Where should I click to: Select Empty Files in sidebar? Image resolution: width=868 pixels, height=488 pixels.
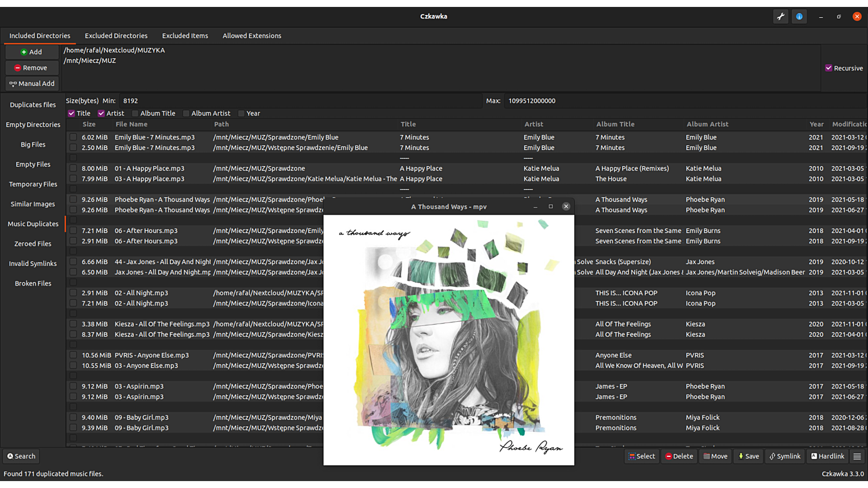(x=33, y=164)
